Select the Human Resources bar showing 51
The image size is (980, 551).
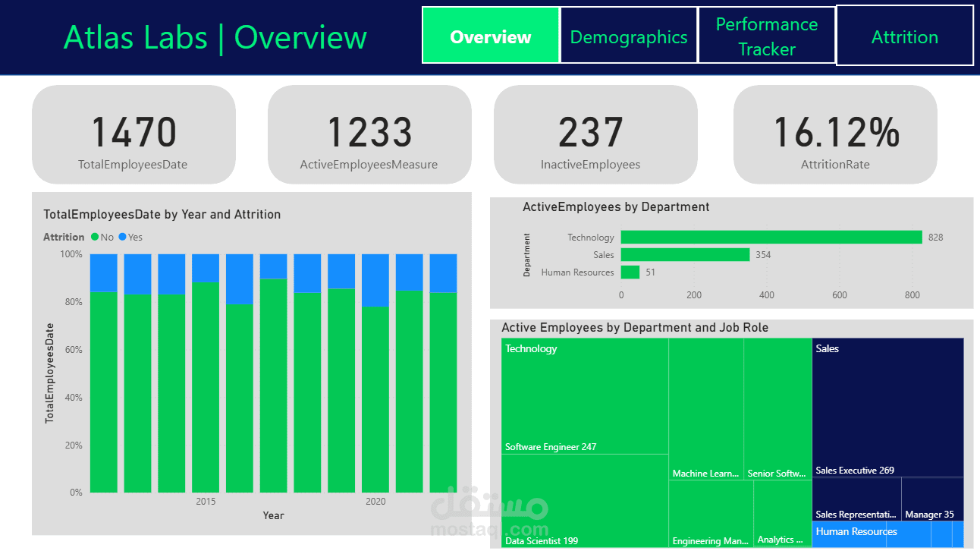click(630, 272)
